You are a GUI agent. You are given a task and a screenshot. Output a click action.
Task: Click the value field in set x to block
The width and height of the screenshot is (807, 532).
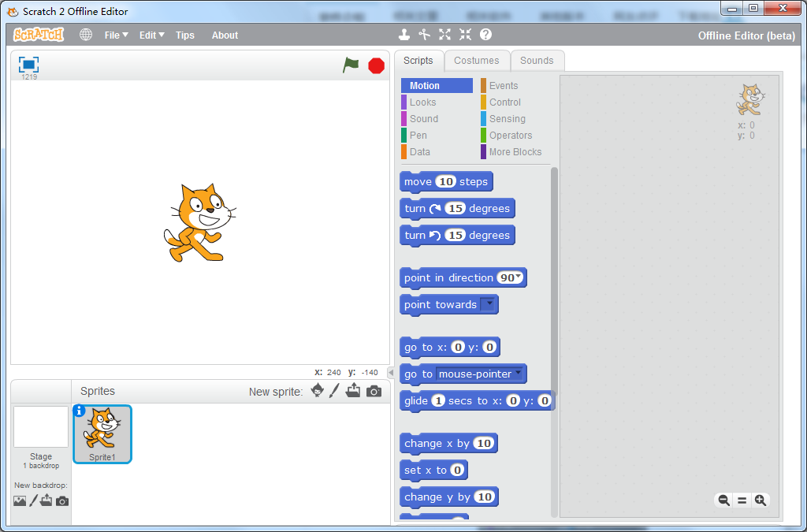click(x=457, y=470)
